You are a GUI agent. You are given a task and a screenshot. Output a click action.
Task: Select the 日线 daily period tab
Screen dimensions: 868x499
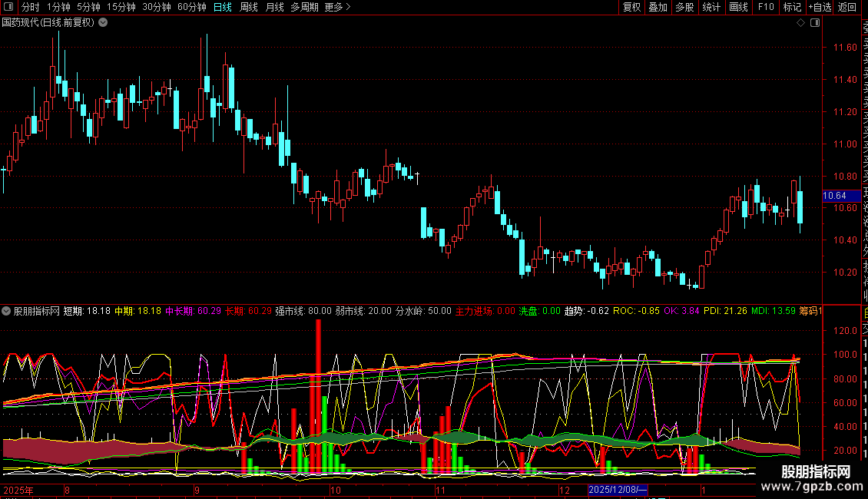pyautogui.click(x=222, y=7)
